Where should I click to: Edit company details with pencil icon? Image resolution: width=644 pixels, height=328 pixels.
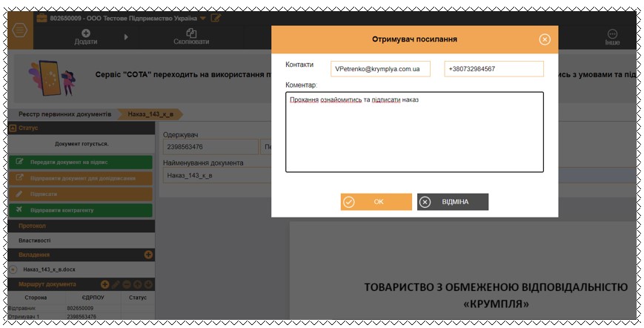pos(216,18)
